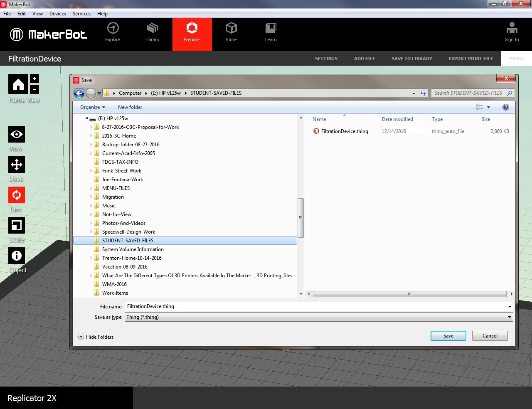Open the MakerBot Store
The height and width of the screenshot is (409, 532).
231,32
